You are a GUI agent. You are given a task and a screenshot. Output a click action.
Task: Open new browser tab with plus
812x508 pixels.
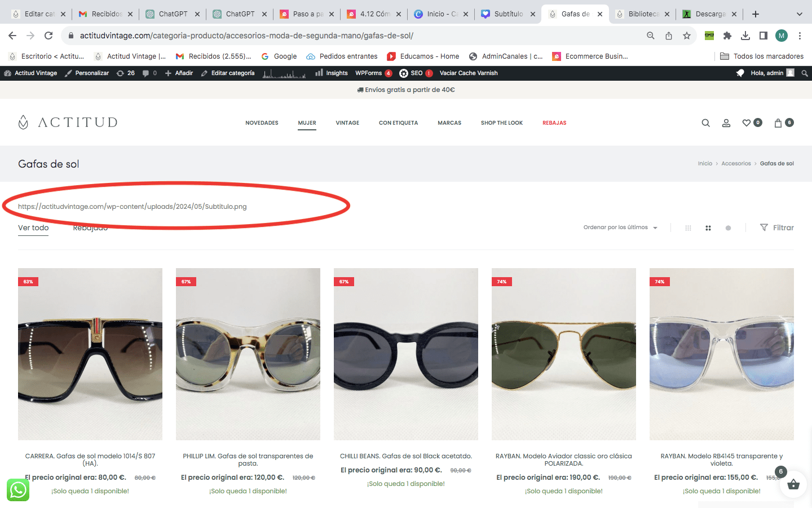pyautogui.click(x=756, y=14)
